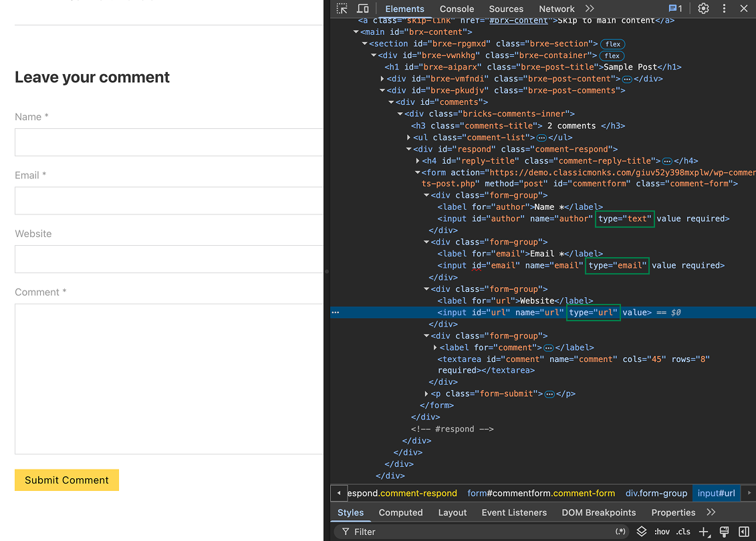
Task: Open more DevTools tabs chevron
Action: [590, 9]
